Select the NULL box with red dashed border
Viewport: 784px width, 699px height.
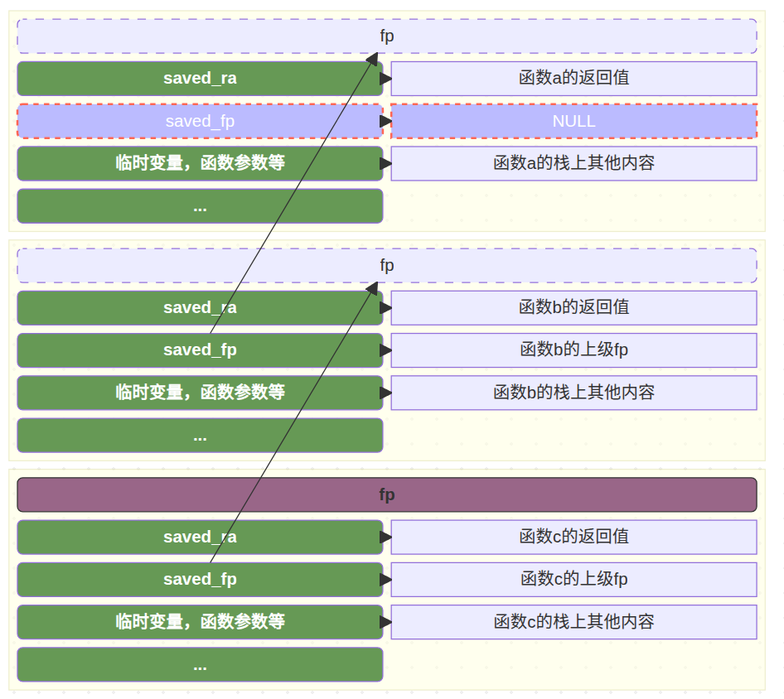click(573, 121)
